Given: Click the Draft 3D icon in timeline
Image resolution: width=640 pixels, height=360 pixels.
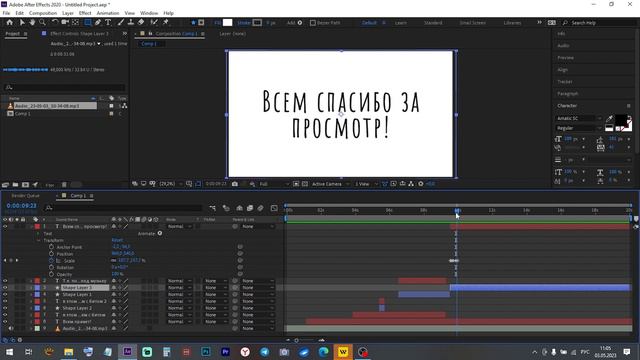Looking at the screenshot, I should (226, 208).
